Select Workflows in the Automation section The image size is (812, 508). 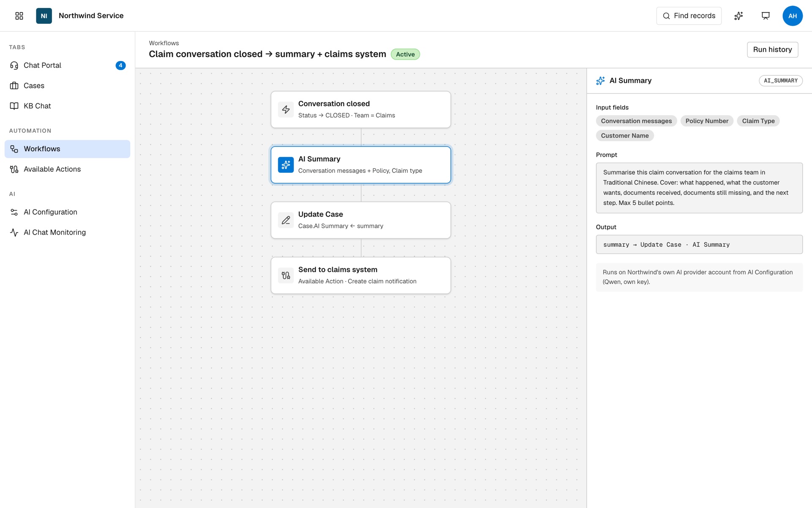click(67, 149)
